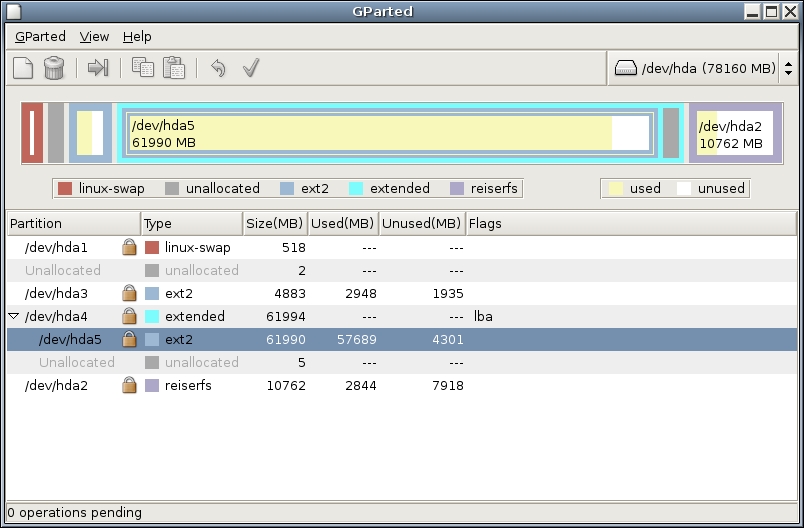Click the Undo last operation icon
Screen dimensions: 804x528
[x=218, y=68]
